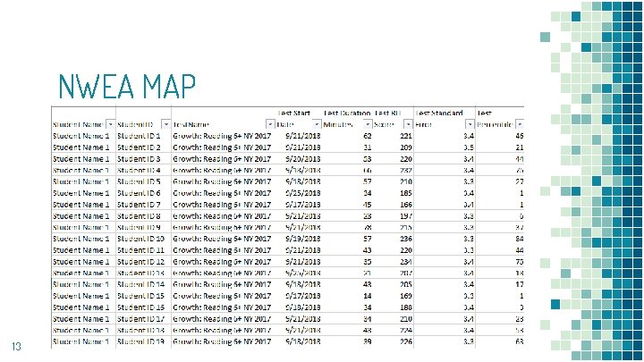Click duration 39 in Student ID 19 row

pos(368,341)
